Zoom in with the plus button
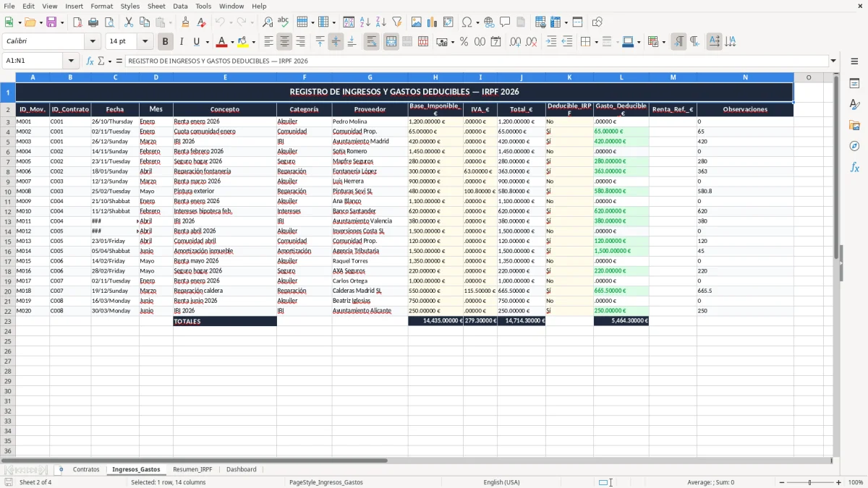 coord(839,482)
